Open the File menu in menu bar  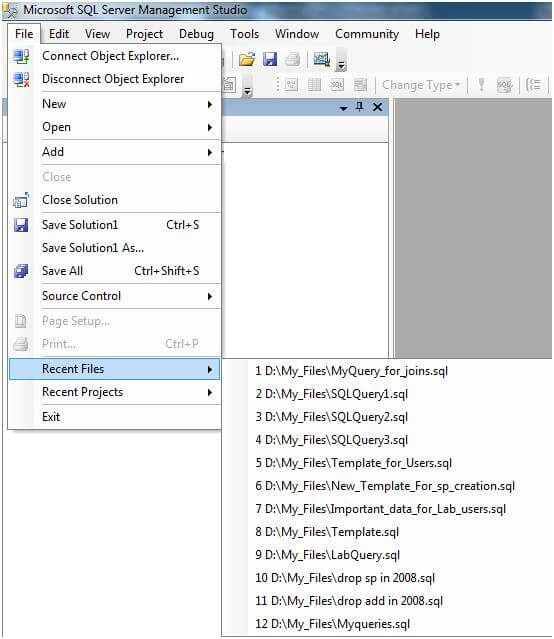(x=24, y=34)
